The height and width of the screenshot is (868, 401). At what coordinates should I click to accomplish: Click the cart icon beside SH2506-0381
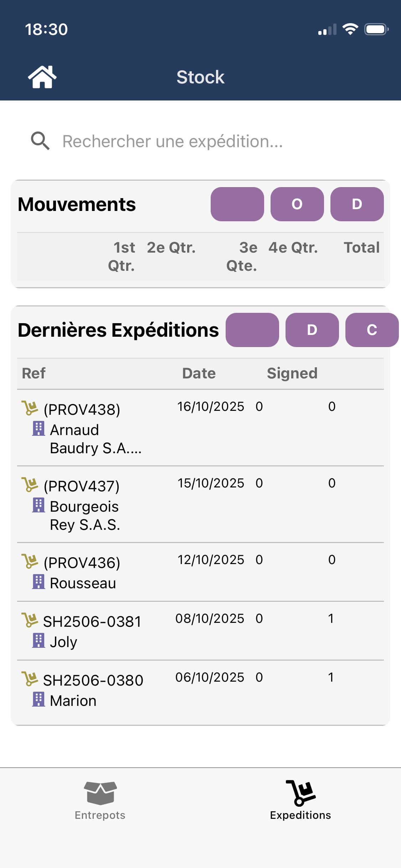[x=30, y=620]
